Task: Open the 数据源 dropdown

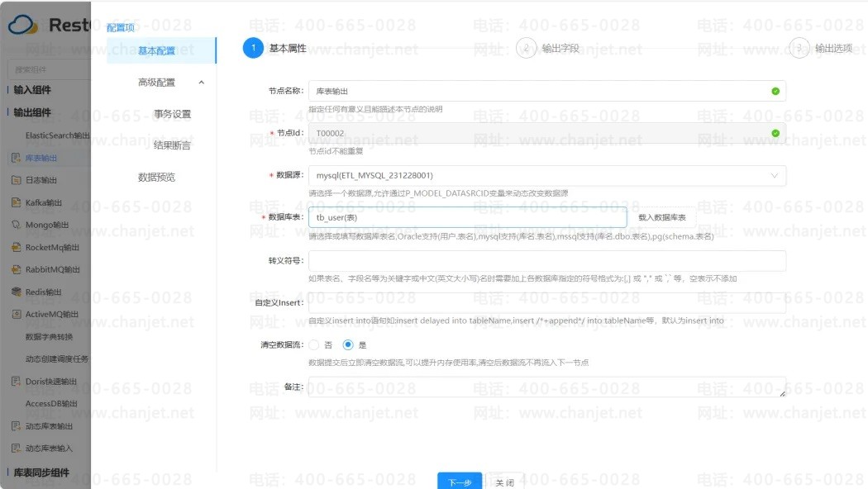Action: 547,175
